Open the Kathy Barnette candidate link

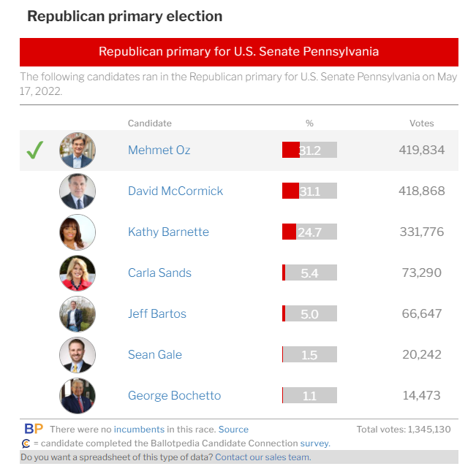[x=168, y=232]
